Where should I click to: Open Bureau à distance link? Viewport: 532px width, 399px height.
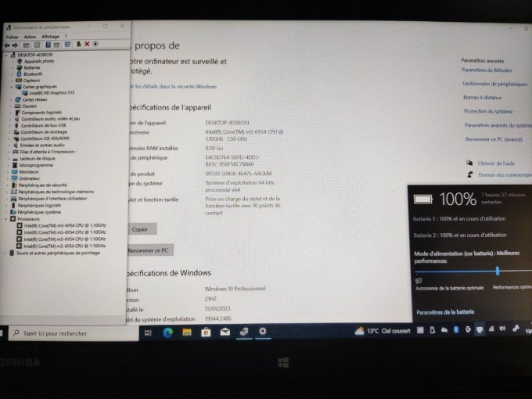pos(483,97)
